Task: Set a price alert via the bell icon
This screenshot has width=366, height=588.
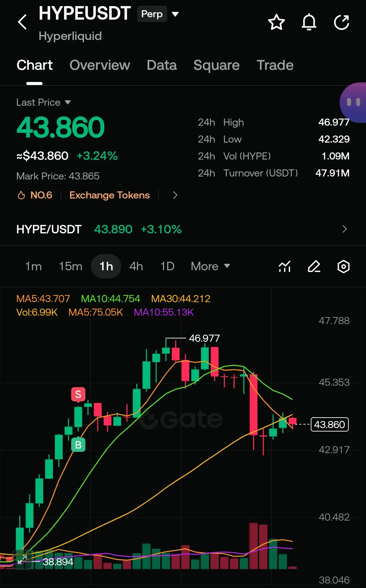Action: pos(309,22)
